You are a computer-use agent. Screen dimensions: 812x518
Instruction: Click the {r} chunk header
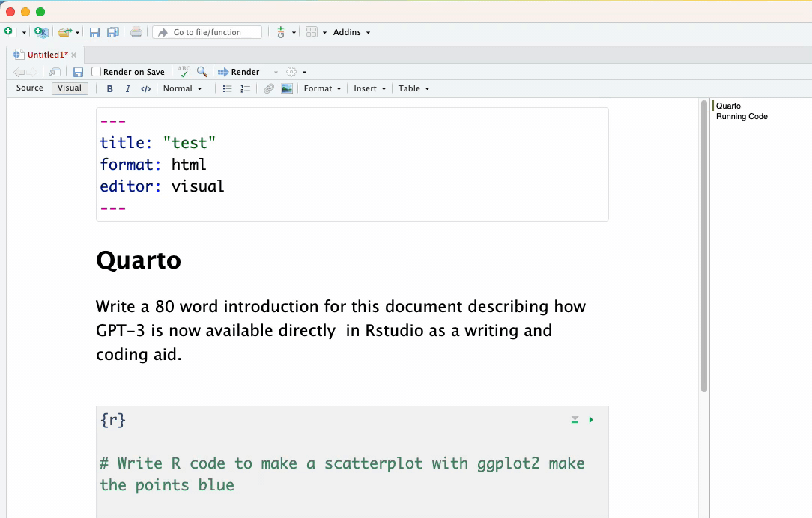[113, 420]
